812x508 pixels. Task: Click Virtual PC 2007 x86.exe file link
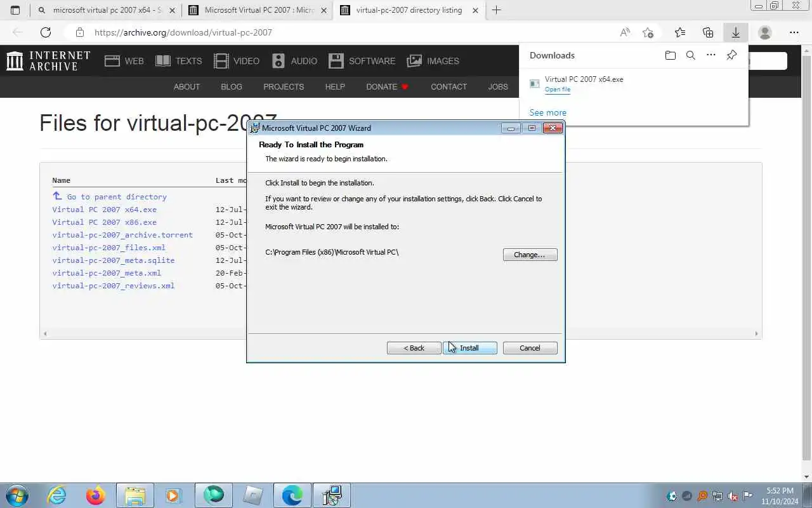pos(104,222)
